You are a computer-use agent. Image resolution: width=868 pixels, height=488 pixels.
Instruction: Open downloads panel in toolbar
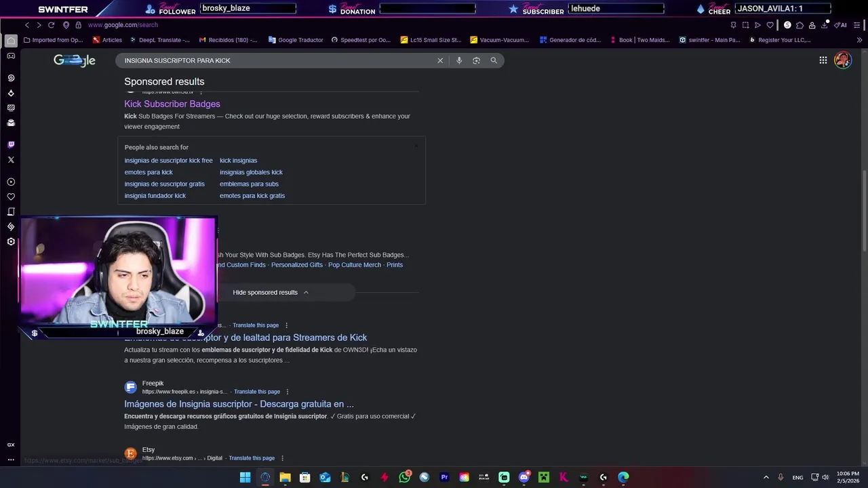825,25
